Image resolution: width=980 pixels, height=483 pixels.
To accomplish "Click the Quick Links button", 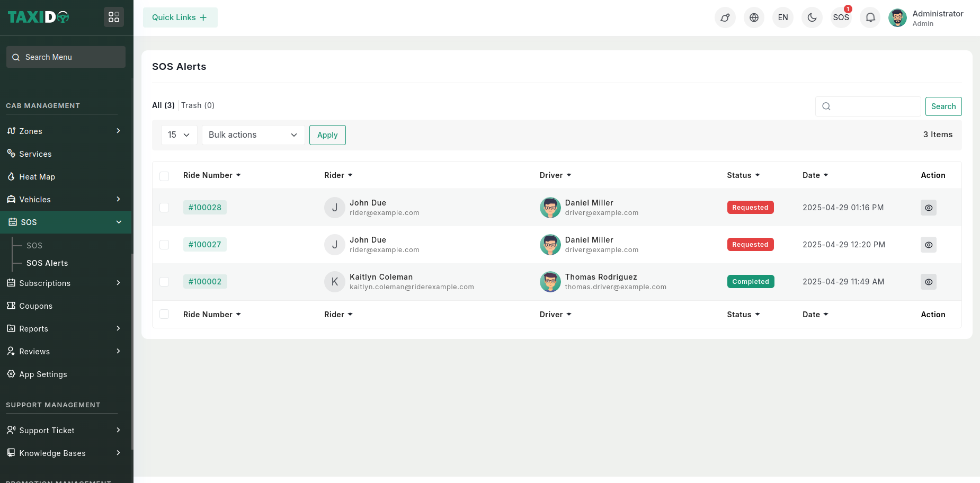I will (x=180, y=17).
